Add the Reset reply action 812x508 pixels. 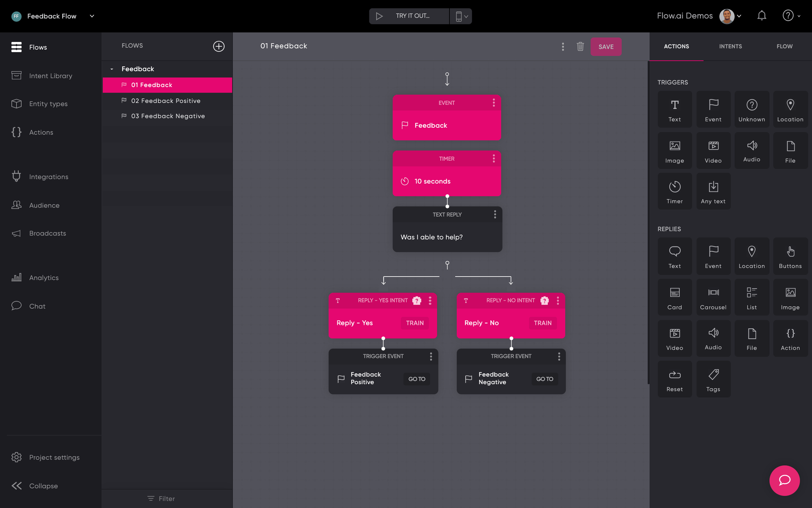674,379
